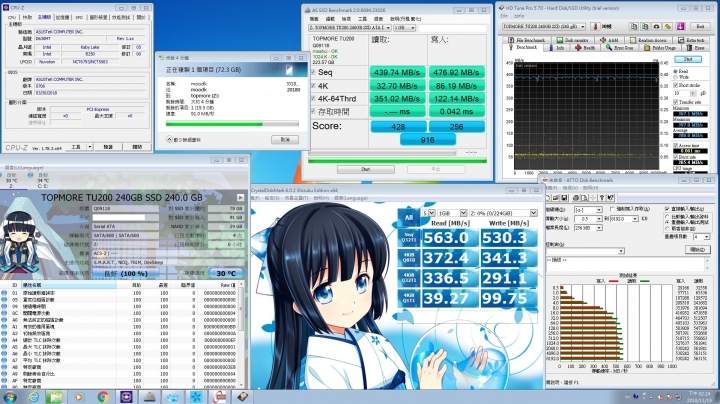720x404 pixels.
Task: Click the cancel button in file copy dialog
Action: click(x=285, y=140)
